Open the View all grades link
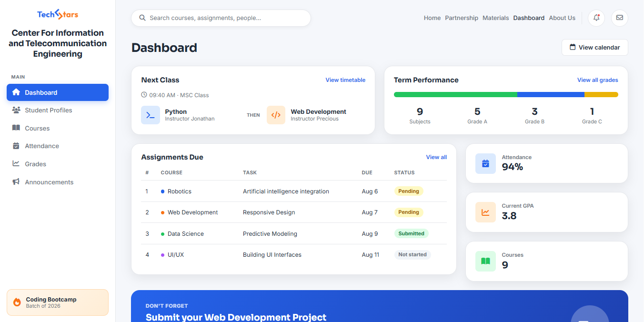Screen dimensions: 644x322 [x=598, y=80]
